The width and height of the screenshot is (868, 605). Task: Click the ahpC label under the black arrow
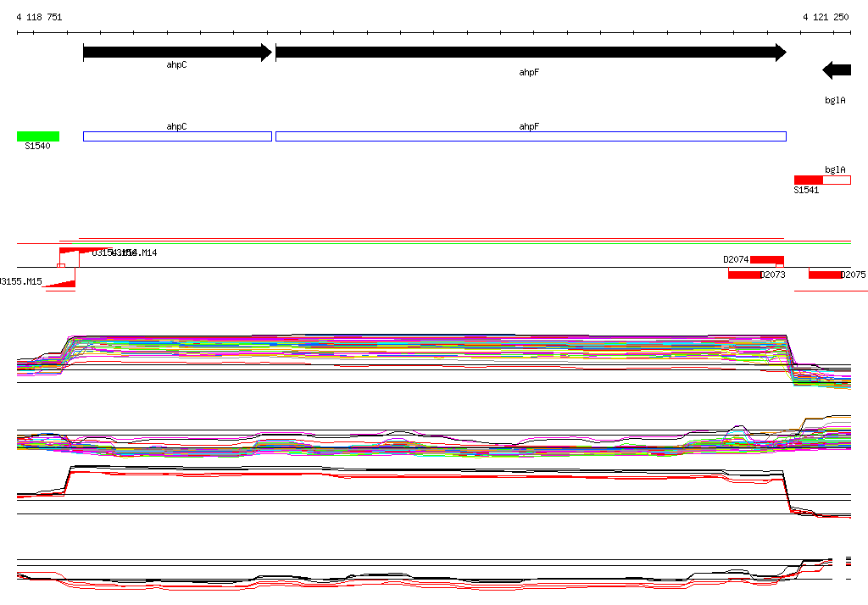(x=176, y=64)
